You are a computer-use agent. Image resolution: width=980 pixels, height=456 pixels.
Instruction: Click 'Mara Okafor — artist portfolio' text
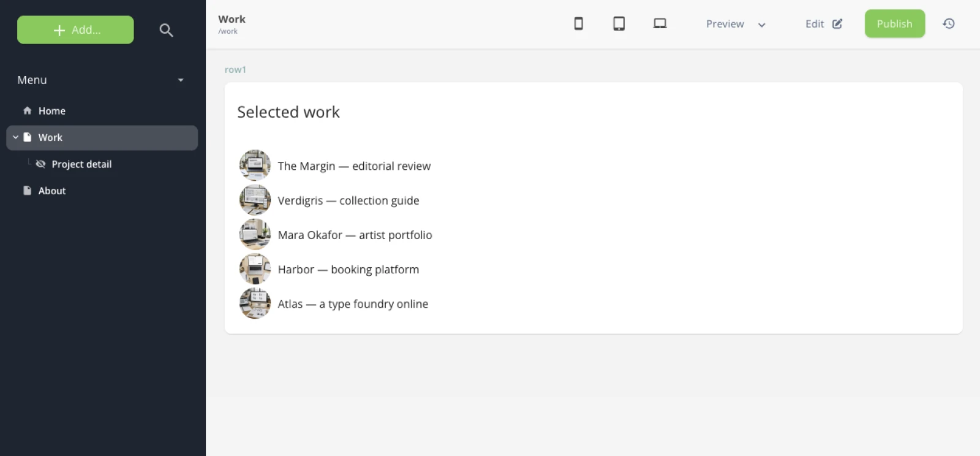click(355, 235)
